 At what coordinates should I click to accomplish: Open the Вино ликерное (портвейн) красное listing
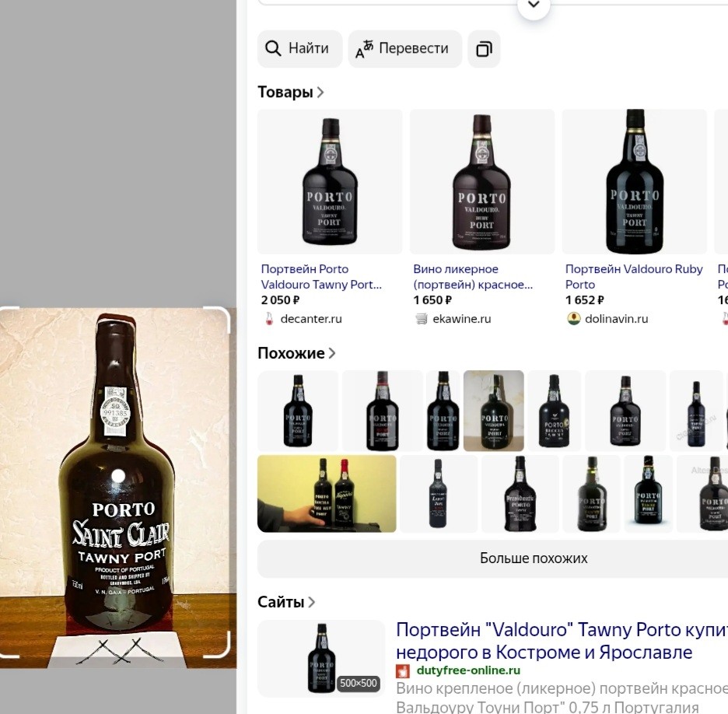pos(473,277)
